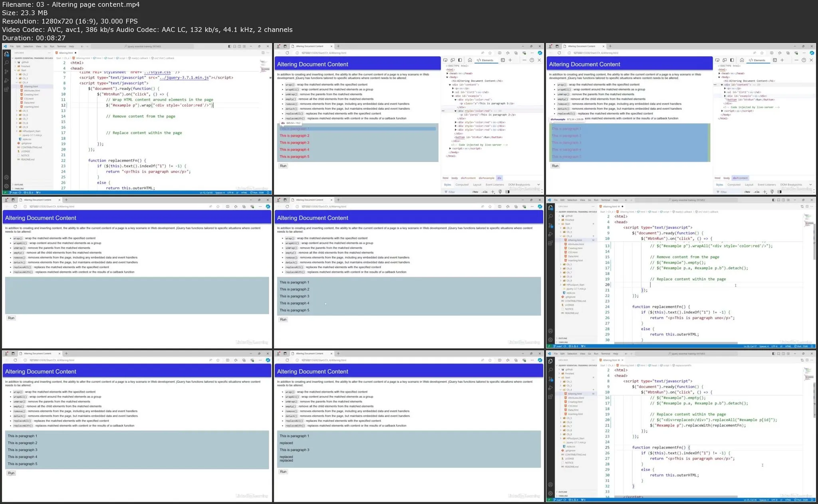This screenshot has height=504, width=818.
Task: Expand Ch_5 folder in middle-right VS Code explorer
Action: 569,265
